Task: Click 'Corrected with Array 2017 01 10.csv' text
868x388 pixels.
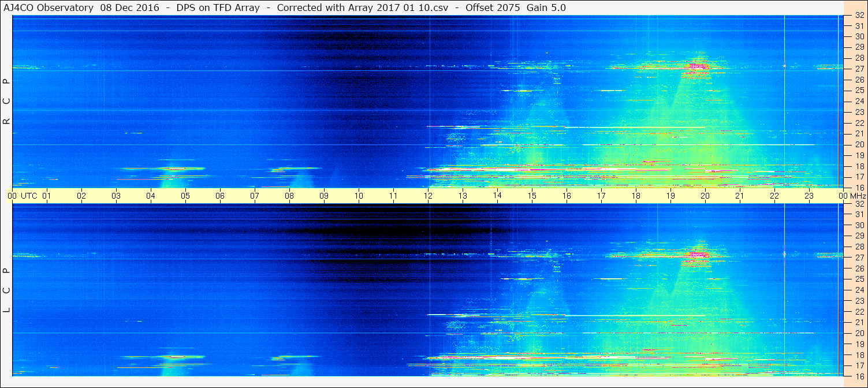Action: point(363,8)
